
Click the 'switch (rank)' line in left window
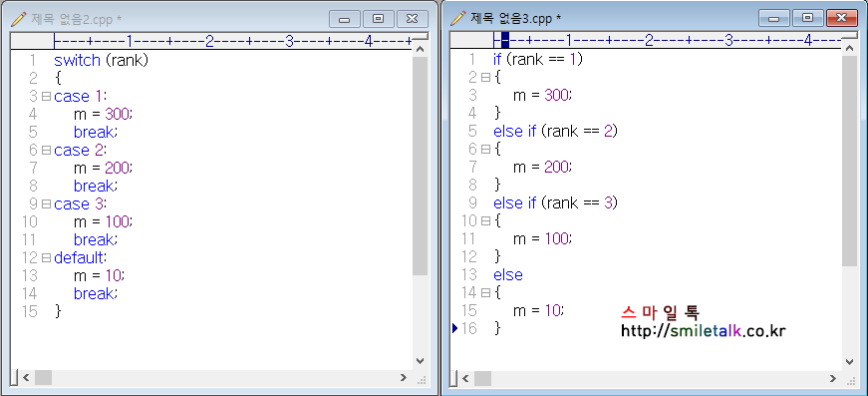click(x=102, y=61)
